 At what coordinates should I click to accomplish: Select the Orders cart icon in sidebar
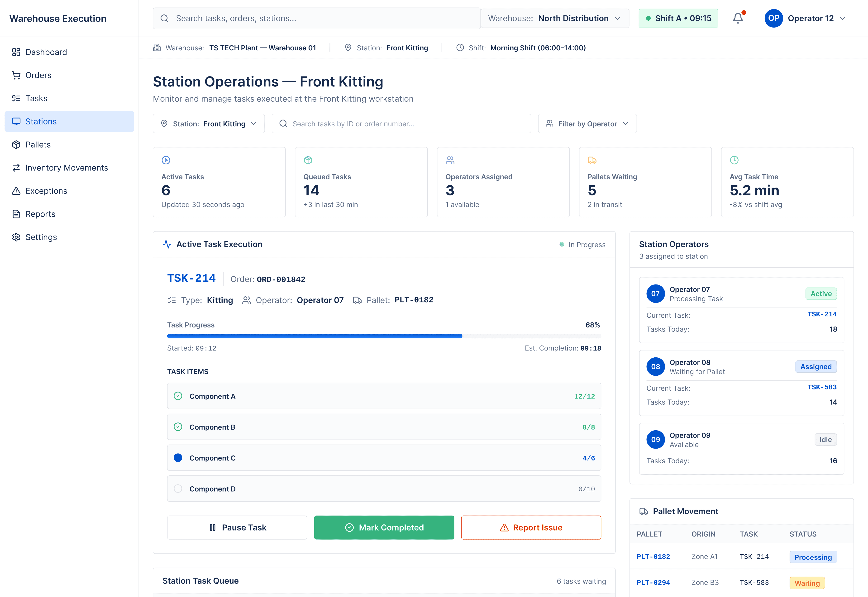pyautogui.click(x=16, y=75)
